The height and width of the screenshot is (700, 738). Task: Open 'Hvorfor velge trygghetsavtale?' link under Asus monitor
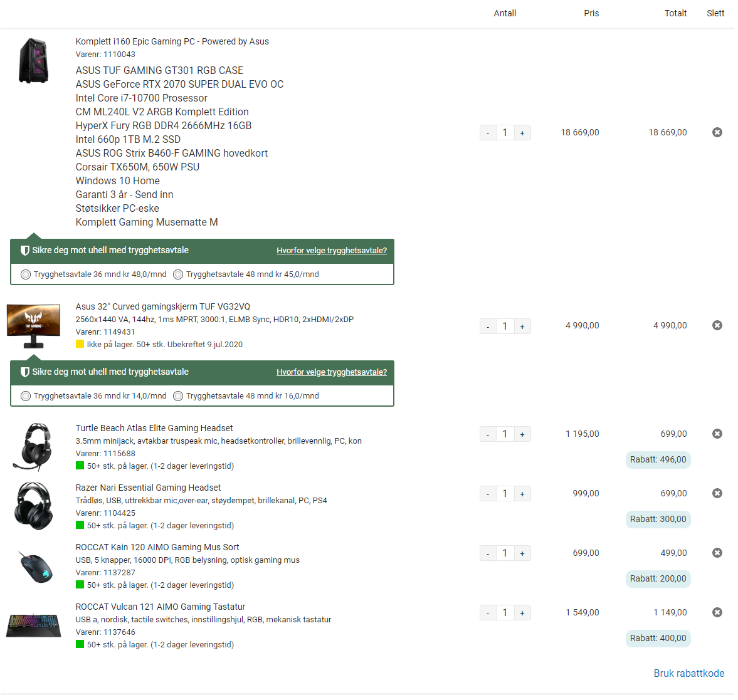tap(332, 372)
